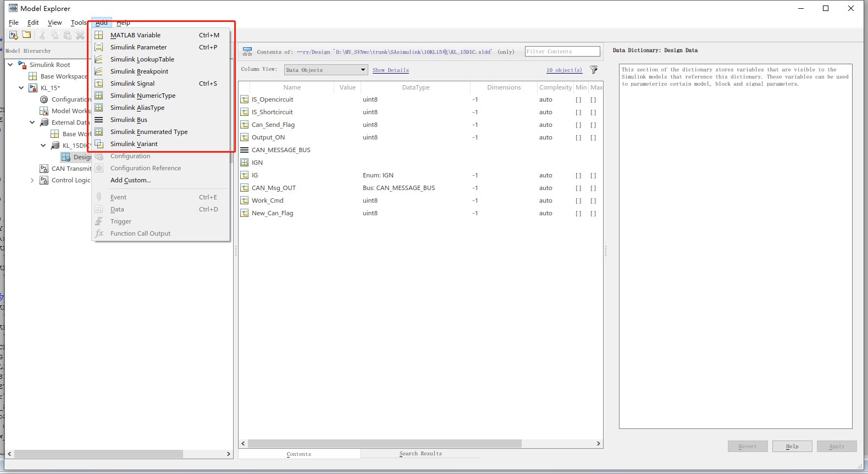Click the 10 object(s) link
This screenshot has width=868, height=474.
564,70
